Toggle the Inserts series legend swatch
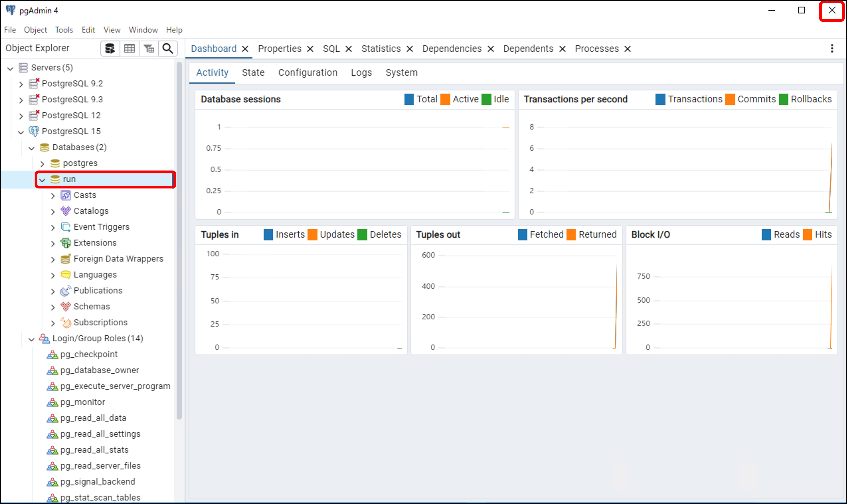The width and height of the screenshot is (847, 504). 268,235
